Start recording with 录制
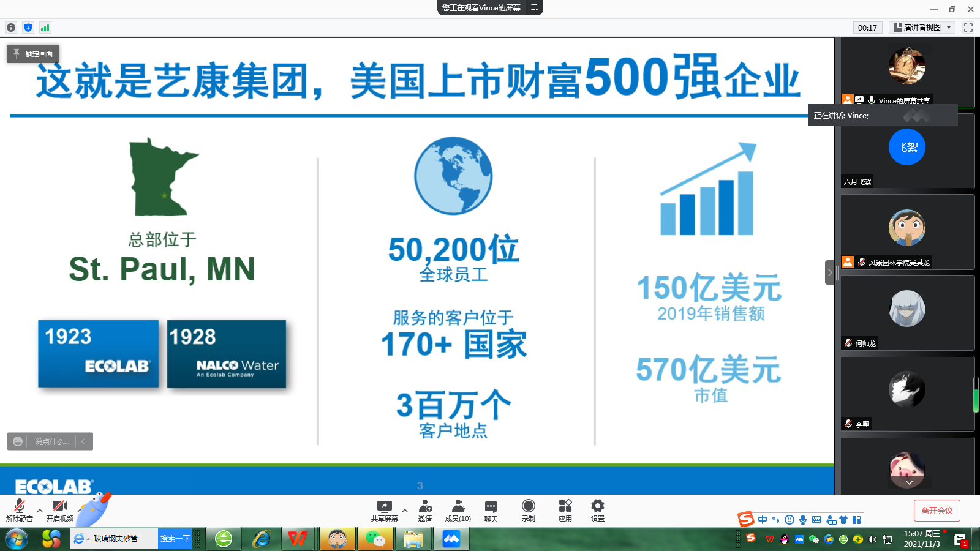980x551 pixels. click(x=529, y=510)
